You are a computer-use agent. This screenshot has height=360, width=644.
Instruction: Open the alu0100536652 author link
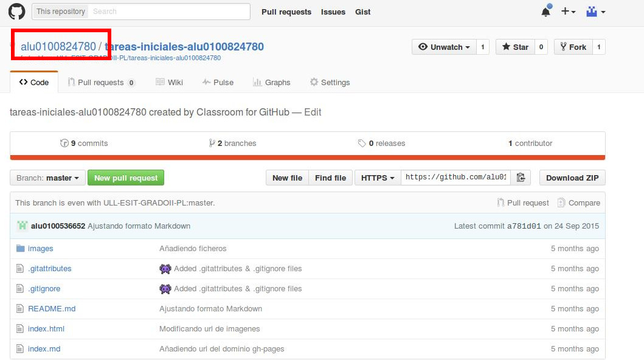58,226
